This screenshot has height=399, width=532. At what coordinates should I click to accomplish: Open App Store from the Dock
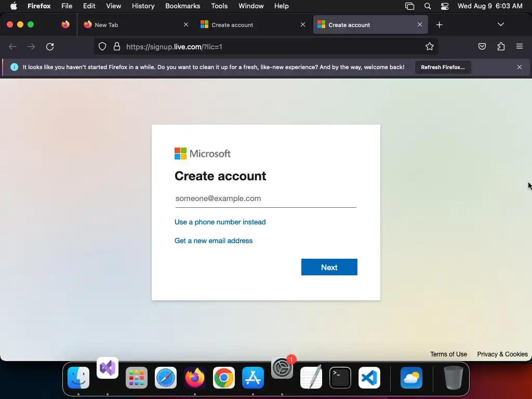coord(253,378)
